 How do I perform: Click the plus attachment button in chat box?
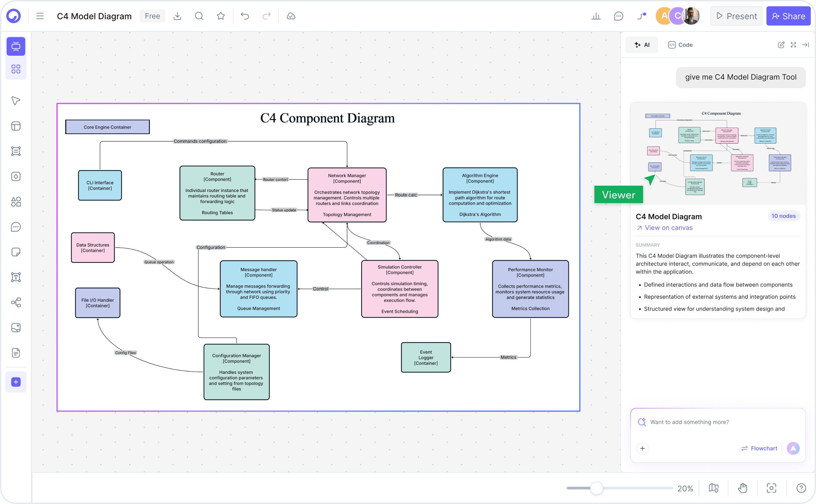(x=642, y=448)
